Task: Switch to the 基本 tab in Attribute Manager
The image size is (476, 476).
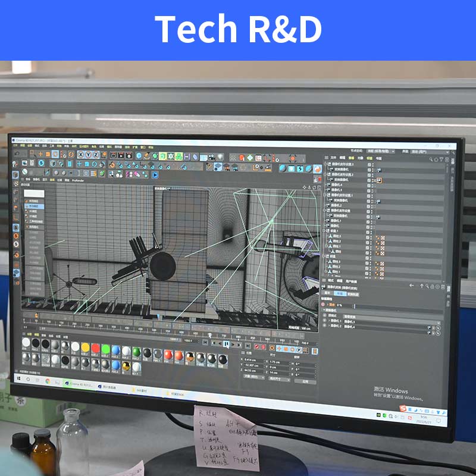Action: pyautogui.click(x=327, y=293)
